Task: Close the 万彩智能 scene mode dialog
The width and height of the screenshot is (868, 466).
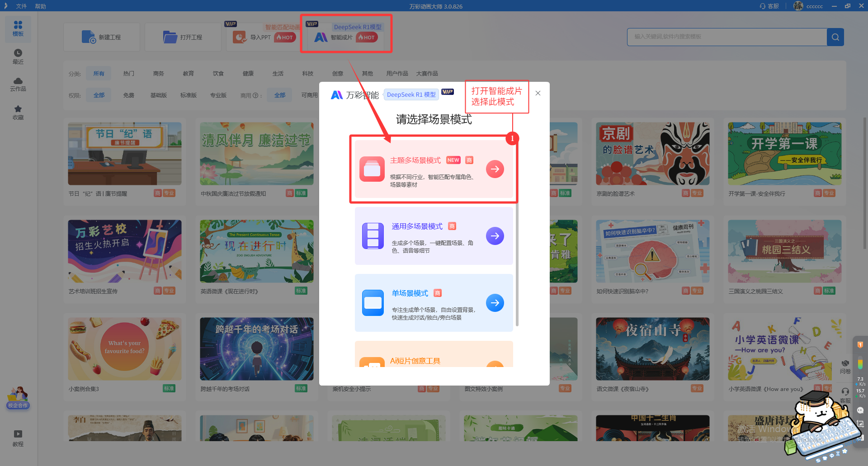Action: [x=538, y=93]
